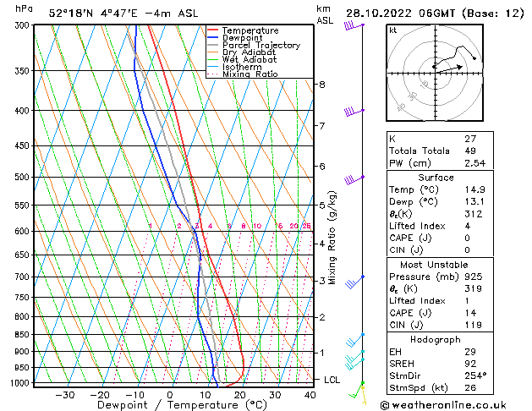Click the blue Dewpoint line swatch in legend
The image size is (532, 411).
[x=214, y=38]
